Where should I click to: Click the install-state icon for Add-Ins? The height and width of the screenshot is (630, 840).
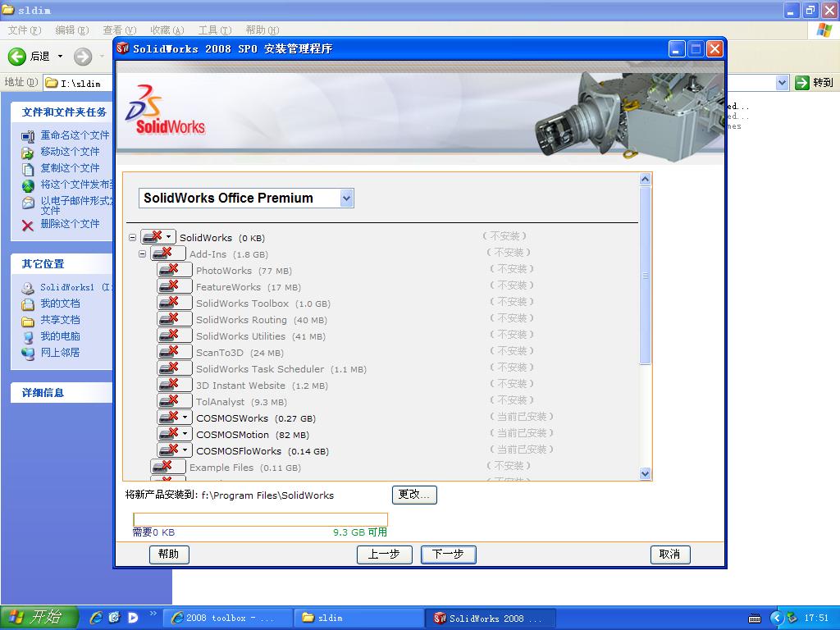(x=167, y=253)
